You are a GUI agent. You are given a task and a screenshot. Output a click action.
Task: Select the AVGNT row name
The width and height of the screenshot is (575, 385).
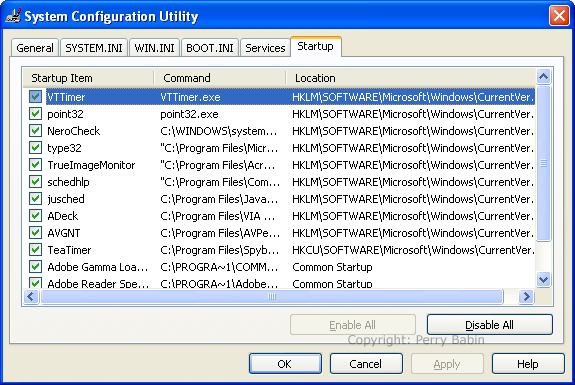(64, 233)
